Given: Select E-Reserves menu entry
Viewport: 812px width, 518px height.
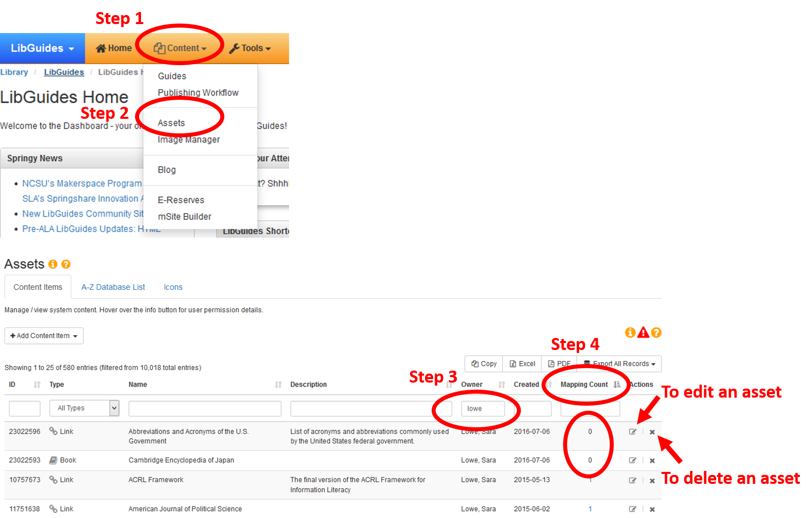Looking at the screenshot, I should pos(181,200).
